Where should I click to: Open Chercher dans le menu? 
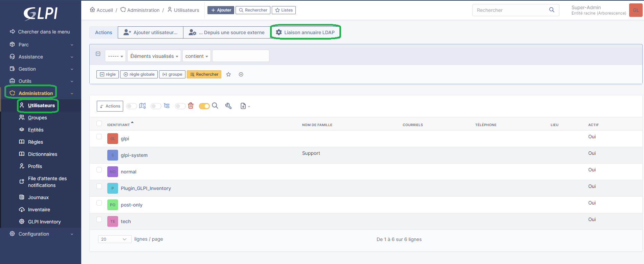coord(40,32)
